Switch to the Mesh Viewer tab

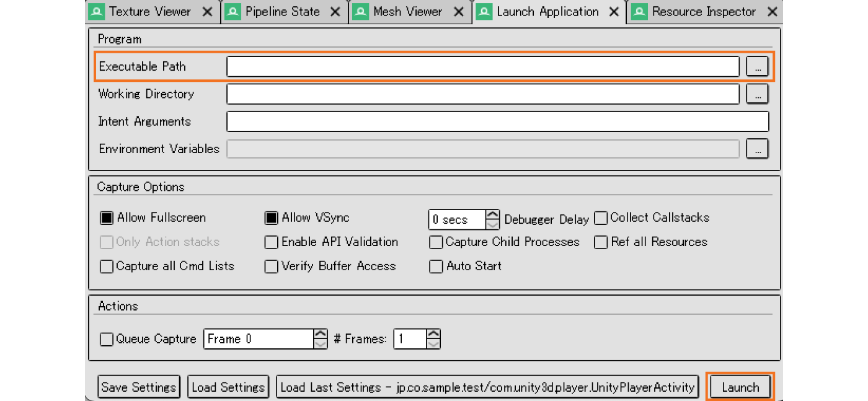406,11
